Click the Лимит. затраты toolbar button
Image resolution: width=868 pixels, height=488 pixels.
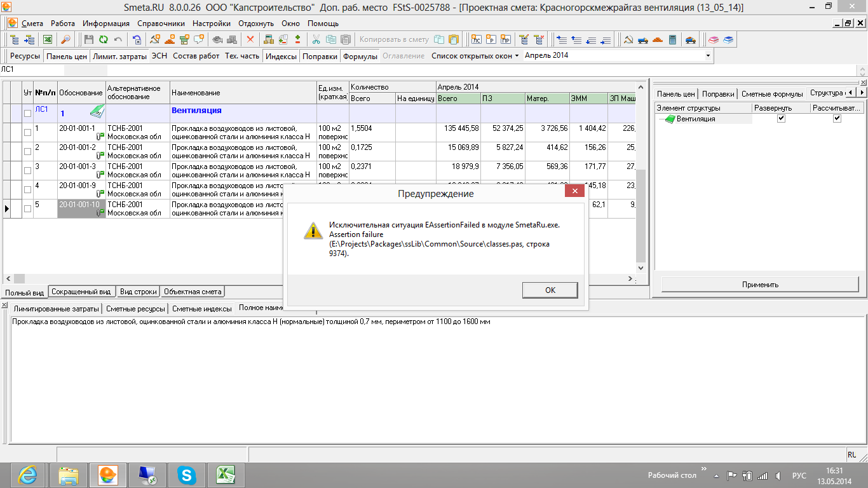click(x=119, y=56)
